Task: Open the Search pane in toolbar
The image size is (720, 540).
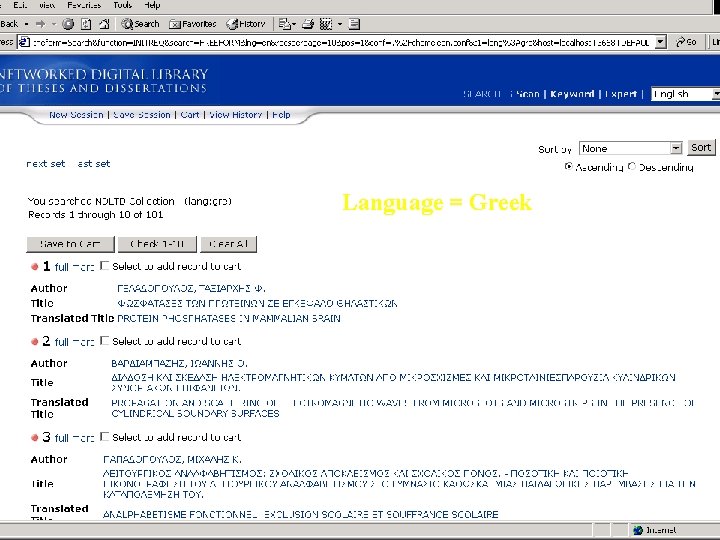Action: click(x=140, y=24)
